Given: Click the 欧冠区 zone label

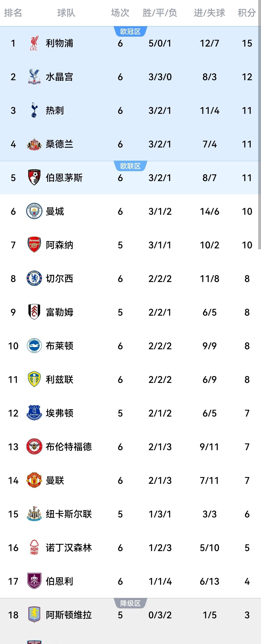Looking at the screenshot, I should (x=130, y=31).
